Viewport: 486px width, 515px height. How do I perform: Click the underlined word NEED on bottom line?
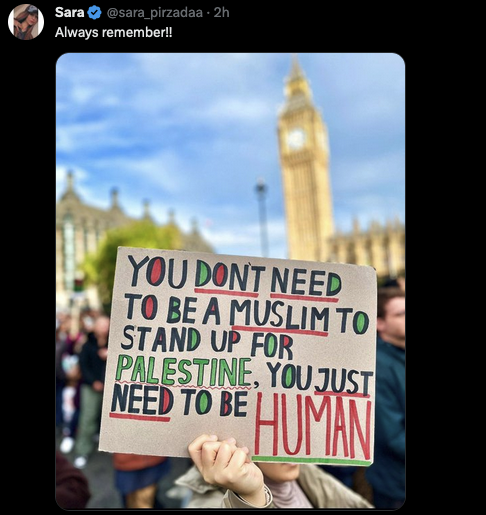[x=142, y=399]
